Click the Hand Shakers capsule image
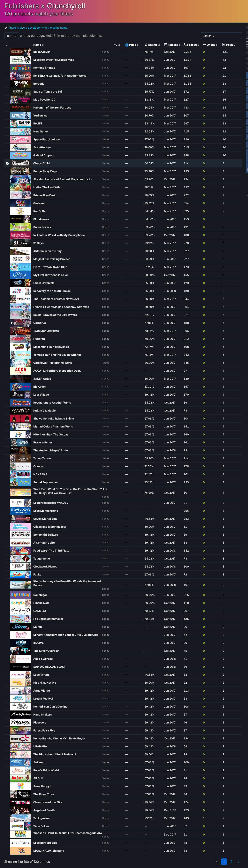The image size is (248, 868). click(21, 714)
